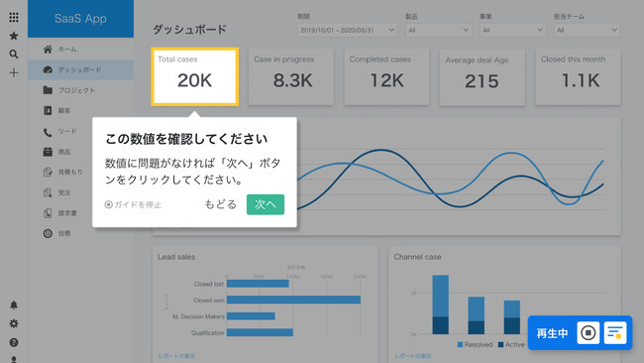
Task: Open the favorites star icon
Action: click(14, 36)
